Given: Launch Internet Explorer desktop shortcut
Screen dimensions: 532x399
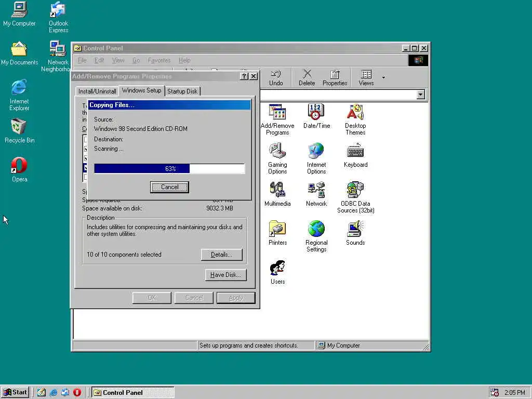Looking at the screenshot, I should tap(19, 95).
